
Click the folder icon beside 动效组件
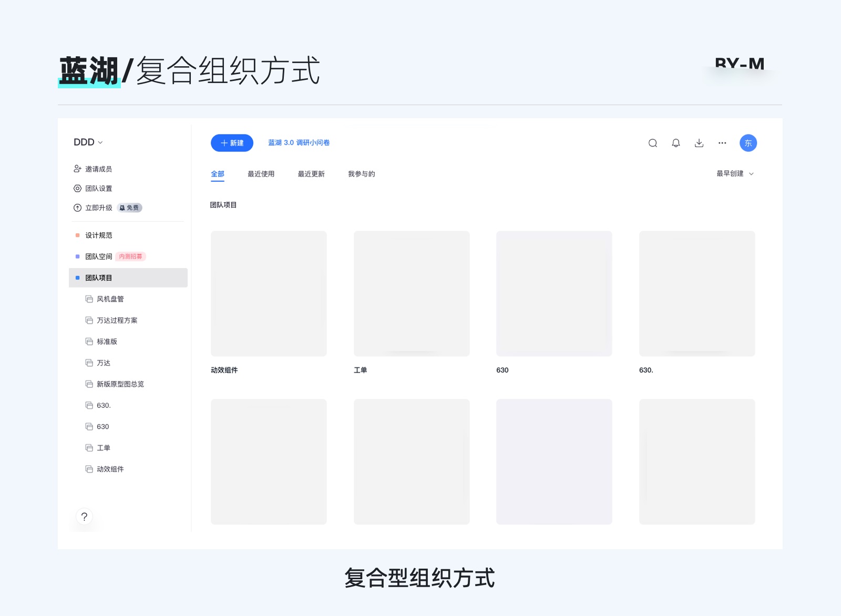click(x=89, y=469)
